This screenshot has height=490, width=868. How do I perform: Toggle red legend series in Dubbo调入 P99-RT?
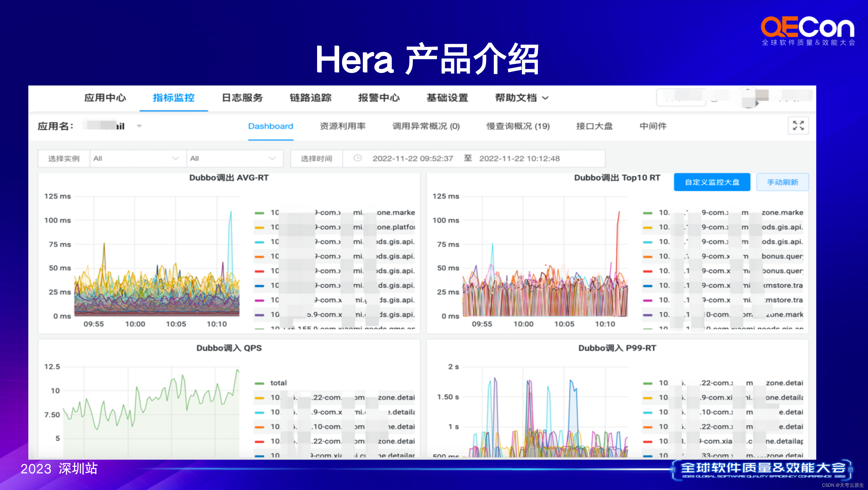tap(648, 441)
